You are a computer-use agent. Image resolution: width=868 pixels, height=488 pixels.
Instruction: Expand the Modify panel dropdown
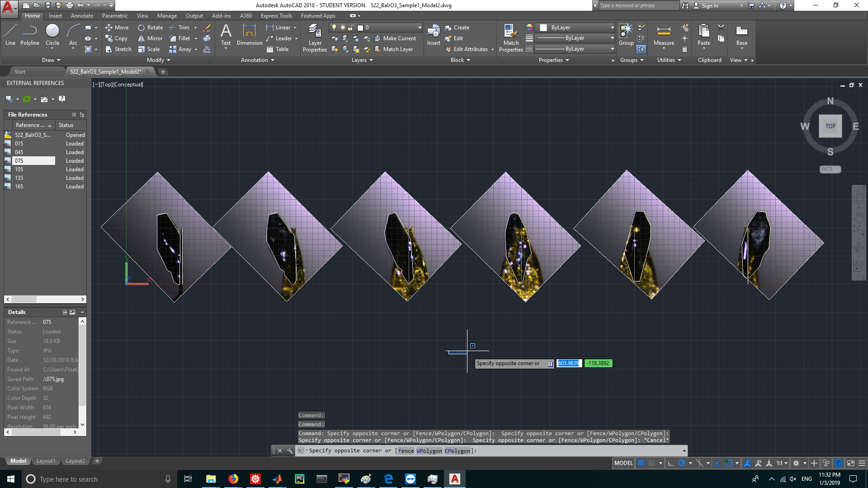[159, 60]
